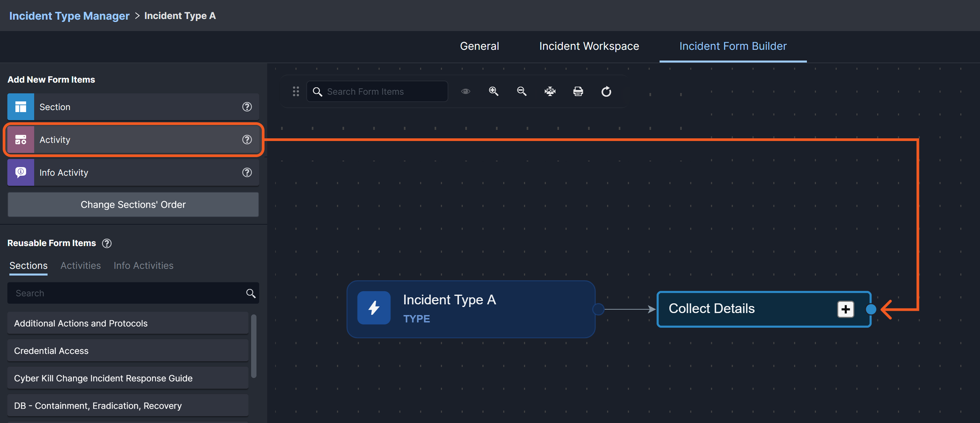Click the print icon in canvas toolbar
Image resolution: width=980 pixels, height=423 pixels.
578,91
